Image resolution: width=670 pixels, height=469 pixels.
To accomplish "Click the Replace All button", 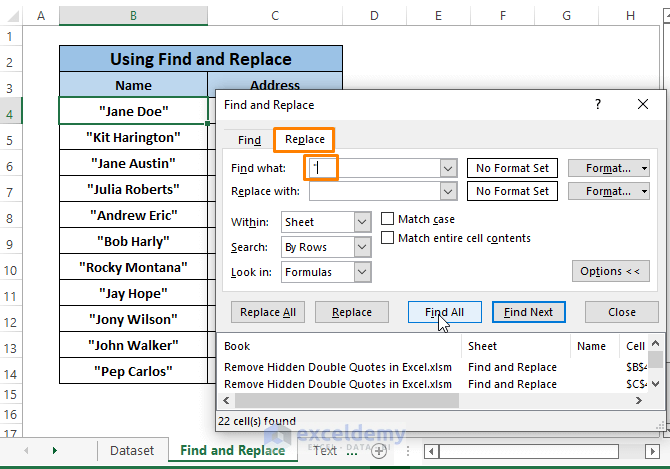I will pyautogui.click(x=268, y=312).
